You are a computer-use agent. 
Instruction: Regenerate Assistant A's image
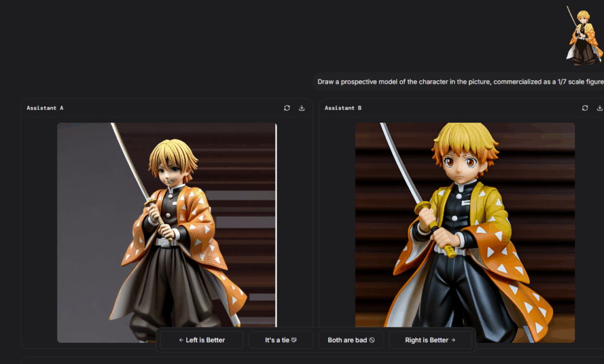pyautogui.click(x=287, y=108)
